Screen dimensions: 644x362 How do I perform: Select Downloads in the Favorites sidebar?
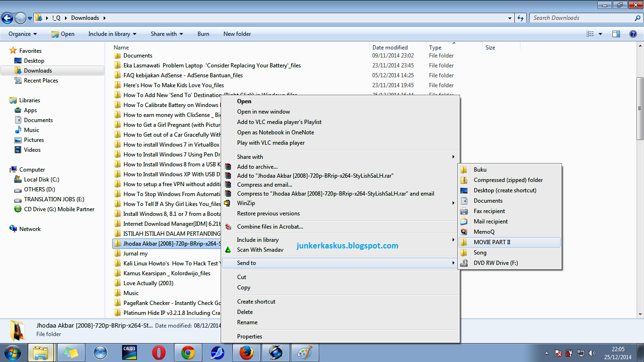[52, 71]
